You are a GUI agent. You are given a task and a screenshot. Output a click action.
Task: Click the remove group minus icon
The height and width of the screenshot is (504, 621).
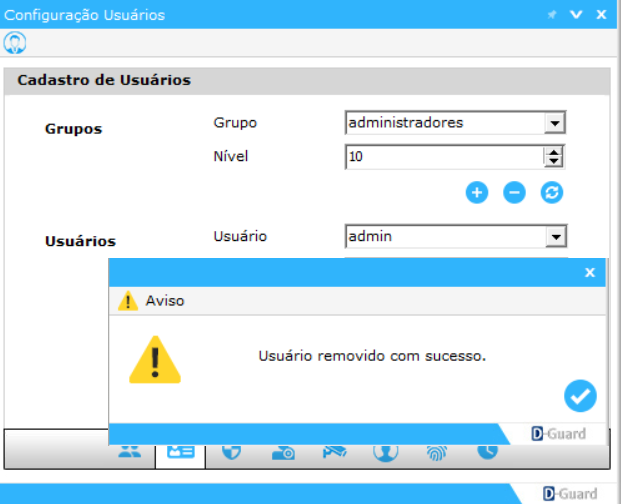click(x=514, y=193)
